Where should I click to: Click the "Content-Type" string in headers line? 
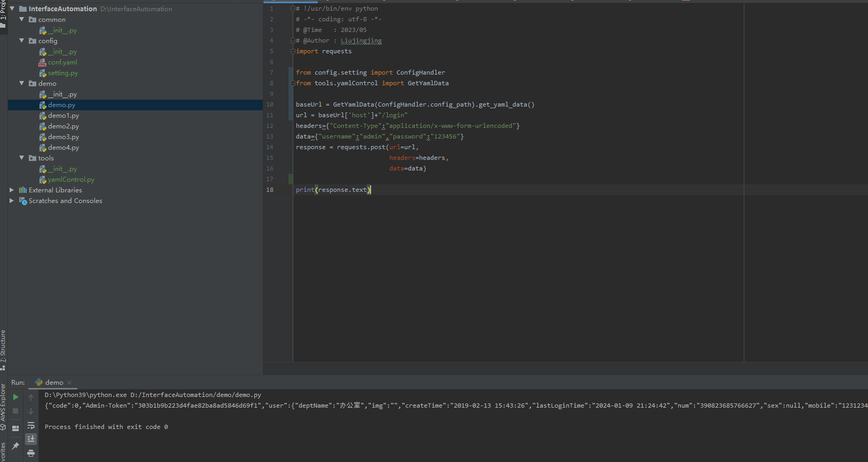[x=356, y=126]
